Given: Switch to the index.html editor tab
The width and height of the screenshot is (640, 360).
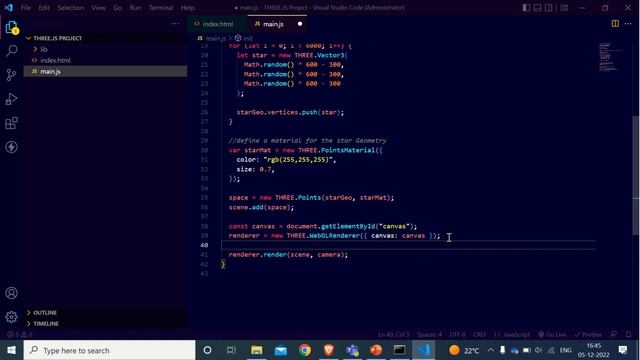Looking at the screenshot, I should 218,24.
